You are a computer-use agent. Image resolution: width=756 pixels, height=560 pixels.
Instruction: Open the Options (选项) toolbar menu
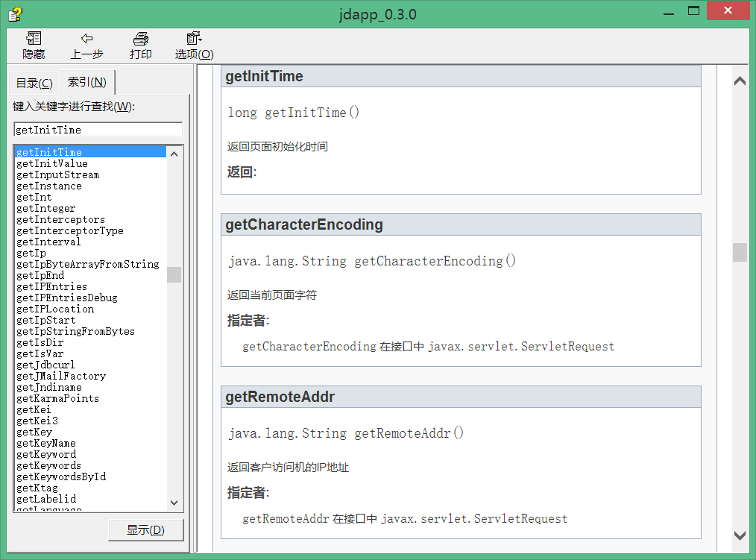coord(194,39)
